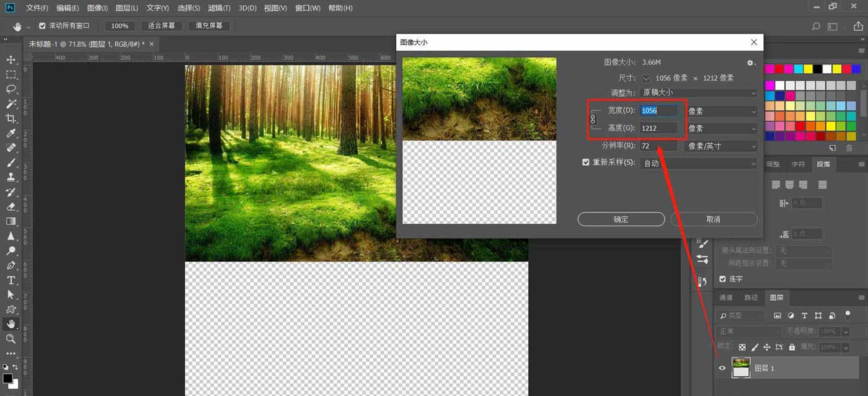Click the 适合屏幕 button
Screen dimensions: 868x396
(161, 26)
